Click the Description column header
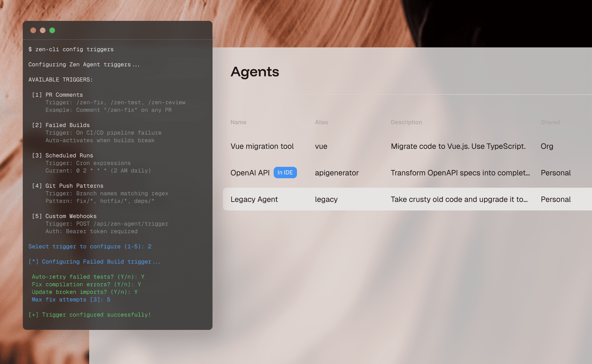Image resolution: width=592 pixels, height=364 pixels. pyautogui.click(x=406, y=122)
